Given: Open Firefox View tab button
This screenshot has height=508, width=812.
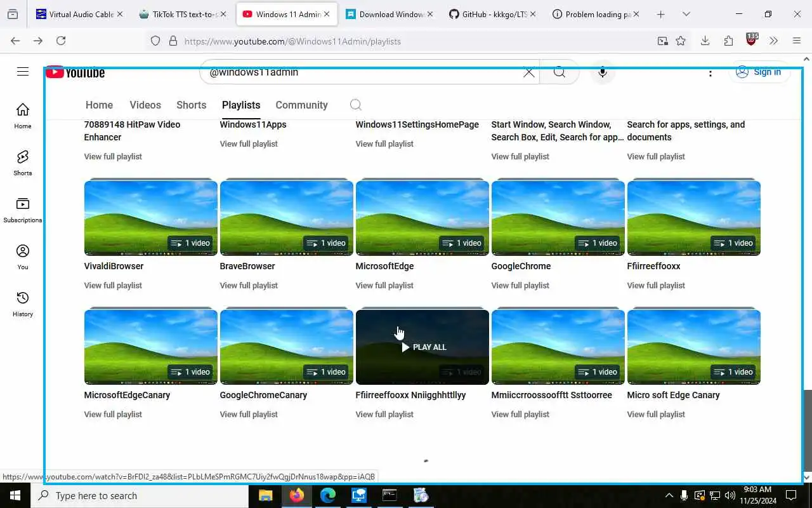Looking at the screenshot, I should click(13, 14).
